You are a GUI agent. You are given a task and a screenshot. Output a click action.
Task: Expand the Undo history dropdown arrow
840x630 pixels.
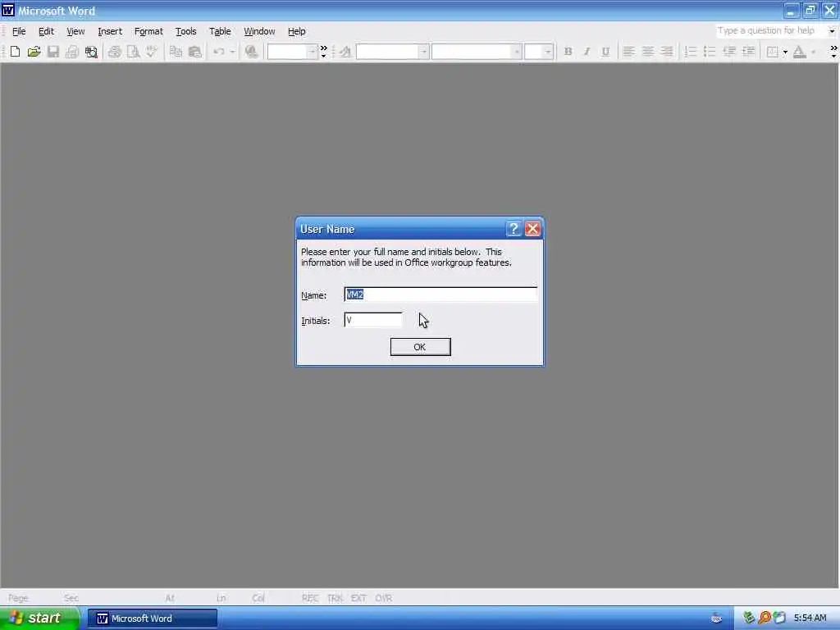coord(232,52)
